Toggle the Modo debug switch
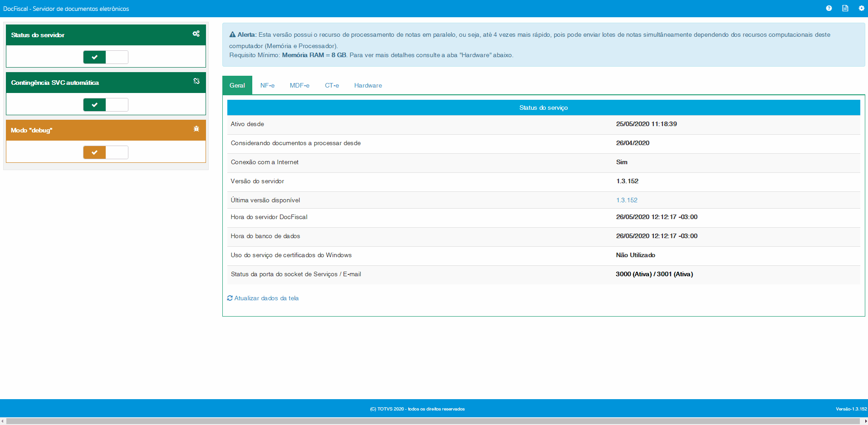Screen dimensions: 868x425 (106, 152)
